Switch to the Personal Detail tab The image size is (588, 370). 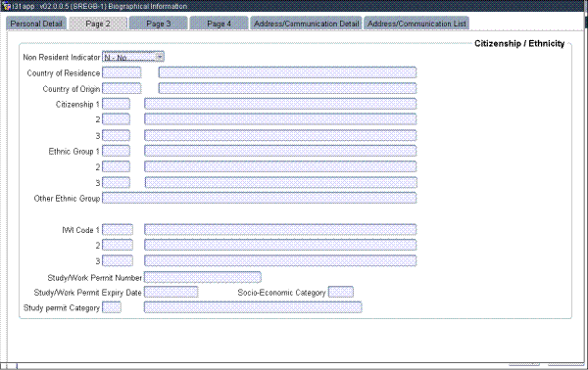coord(36,23)
